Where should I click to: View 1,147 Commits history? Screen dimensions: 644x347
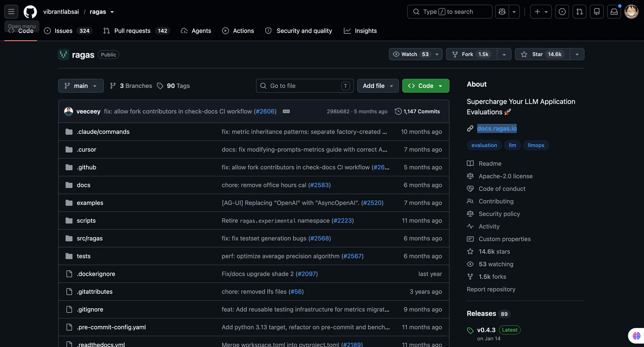[417, 111]
